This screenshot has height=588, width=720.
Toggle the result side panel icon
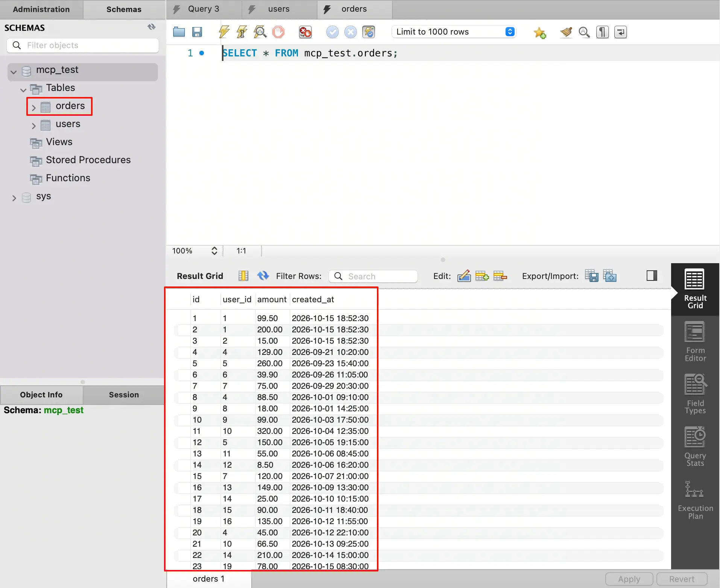(x=652, y=276)
